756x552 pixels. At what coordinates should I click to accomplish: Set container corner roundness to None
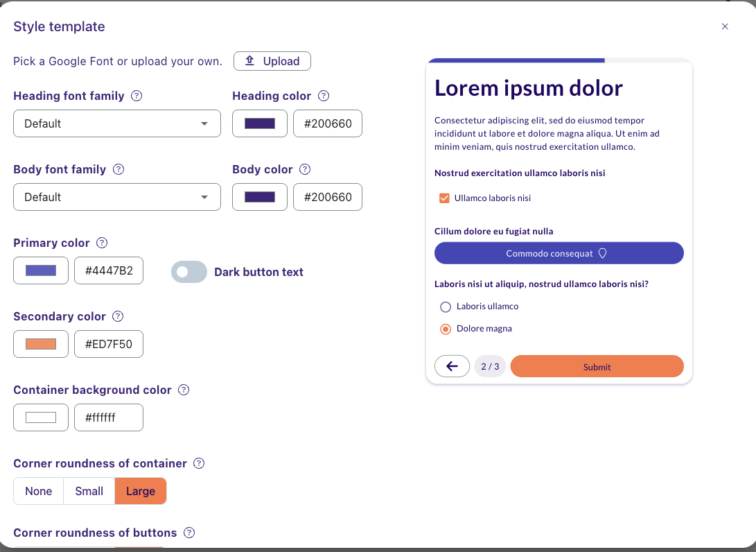pos(39,491)
